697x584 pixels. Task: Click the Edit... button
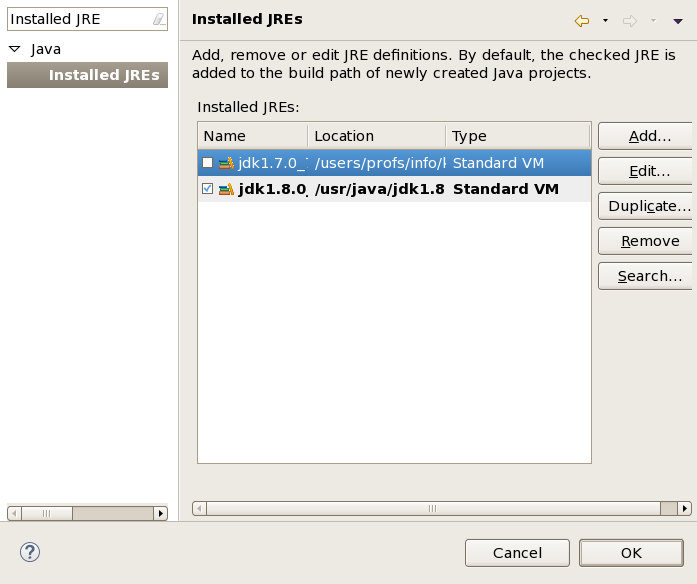coord(645,171)
